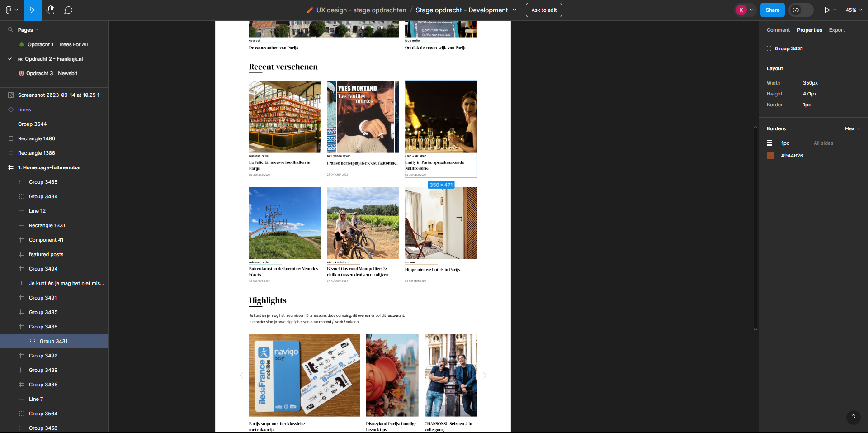868x433 pixels.
Task: Click UX design - stage opdrachten breadcrumb
Action: click(x=361, y=10)
